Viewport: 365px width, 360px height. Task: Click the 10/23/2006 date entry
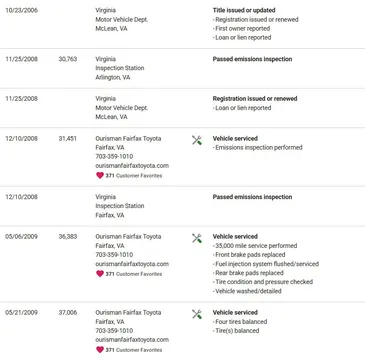coord(21,10)
